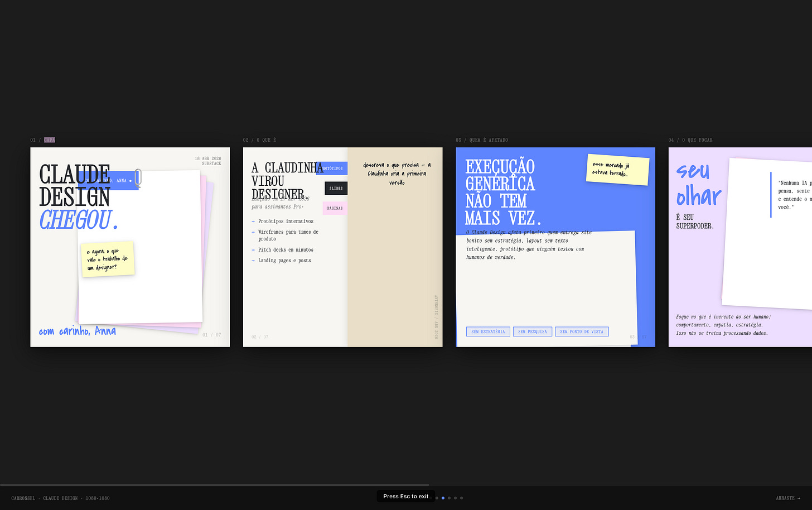The width and height of the screenshot is (812, 510).
Task: Click the 'com carinho, Anna' signature
Action: (x=78, y=331)
